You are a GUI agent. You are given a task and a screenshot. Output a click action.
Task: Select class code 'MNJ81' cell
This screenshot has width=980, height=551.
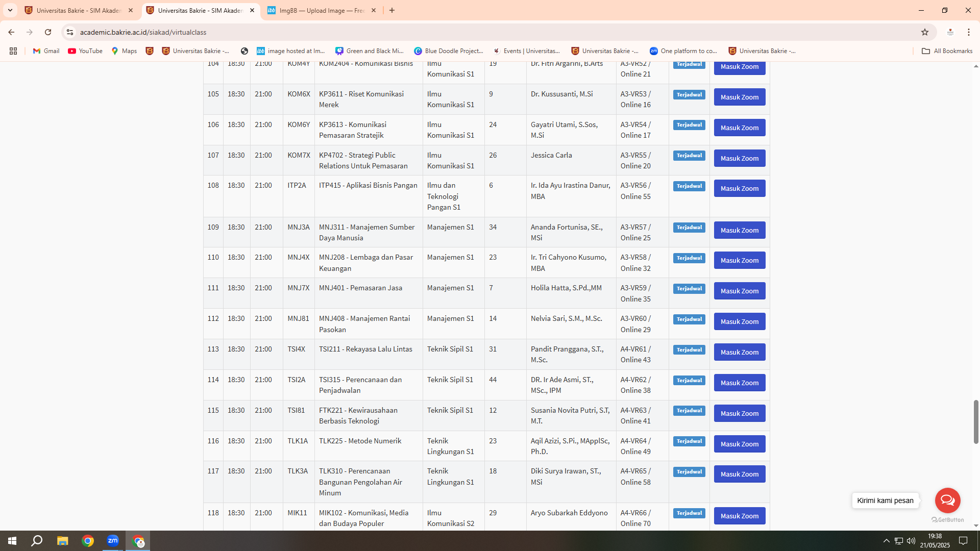point(299,323)
